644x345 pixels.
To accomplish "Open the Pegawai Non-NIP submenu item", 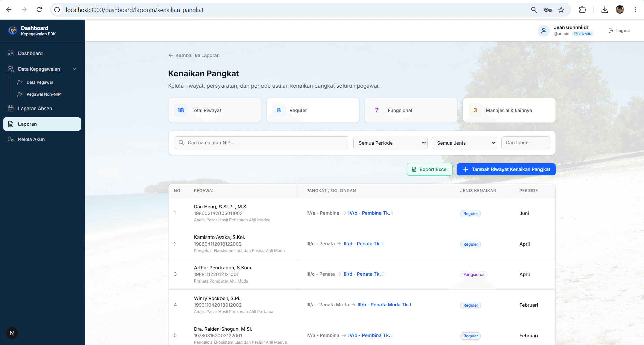I will pyautogui.click(x=43, y=94).
